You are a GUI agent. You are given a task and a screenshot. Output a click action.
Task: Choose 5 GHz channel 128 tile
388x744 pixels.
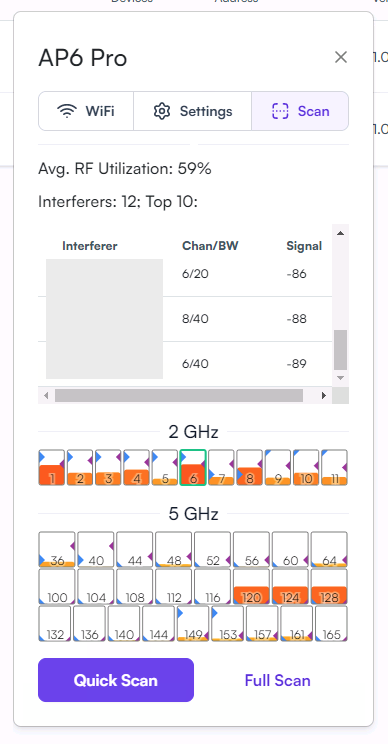329,586
